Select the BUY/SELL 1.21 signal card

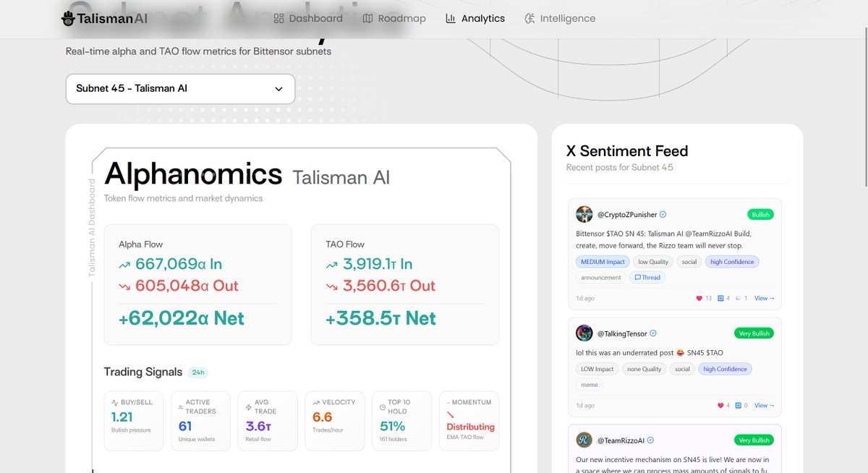[133, 421]
